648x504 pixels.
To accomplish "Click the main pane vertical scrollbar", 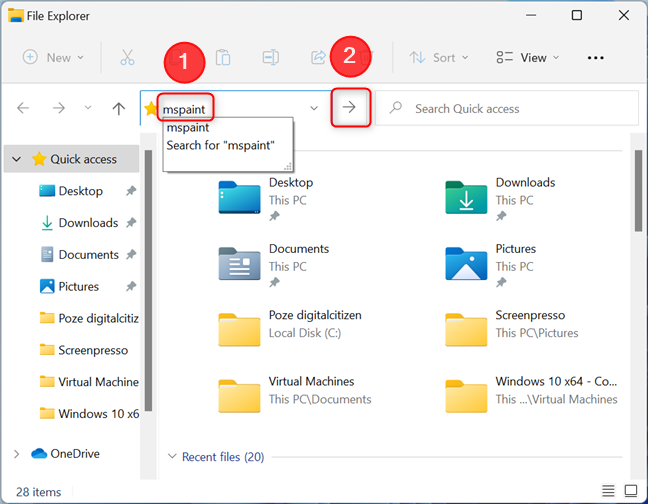I will (638, 191).
